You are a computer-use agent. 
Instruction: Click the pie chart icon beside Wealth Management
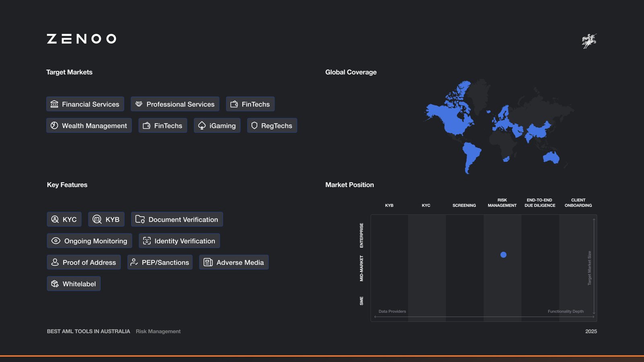pyautogui.click(x=54, y=125)
